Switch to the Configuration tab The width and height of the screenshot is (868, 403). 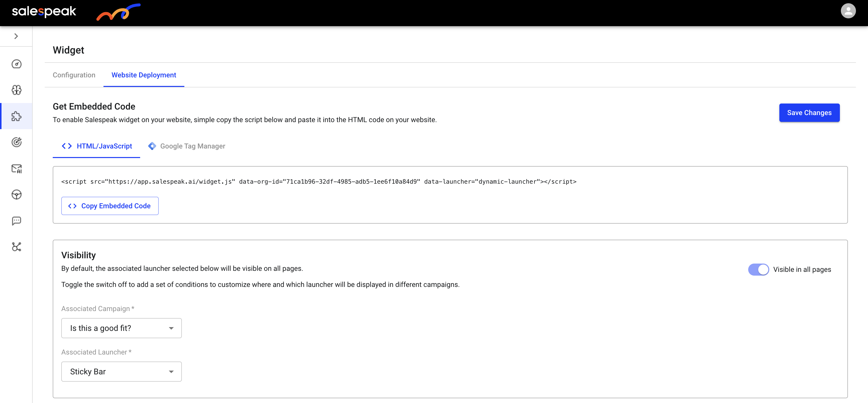coord(74,75)
